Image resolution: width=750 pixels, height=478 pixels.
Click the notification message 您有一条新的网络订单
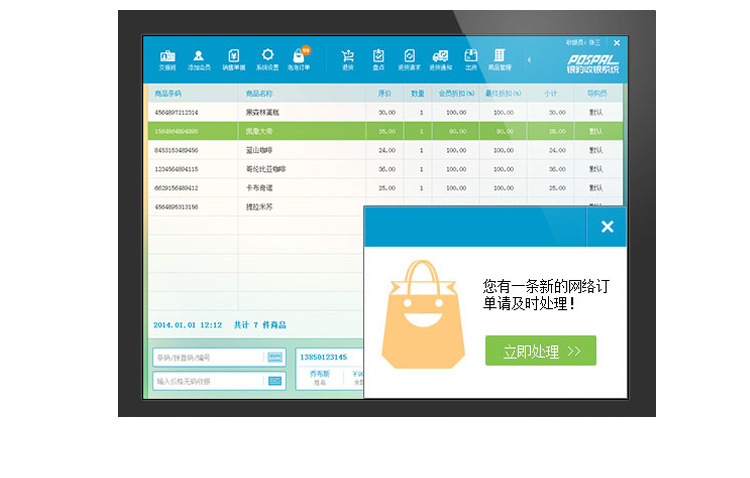tap(546, 295)
